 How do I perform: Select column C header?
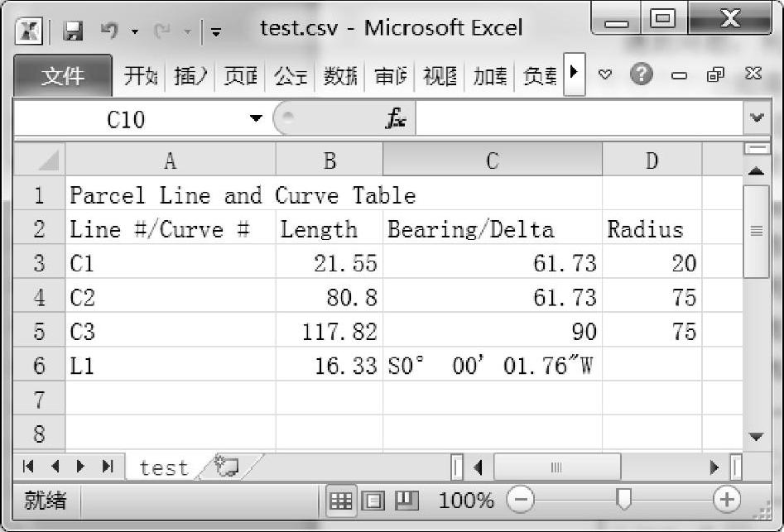coord(493,161)
